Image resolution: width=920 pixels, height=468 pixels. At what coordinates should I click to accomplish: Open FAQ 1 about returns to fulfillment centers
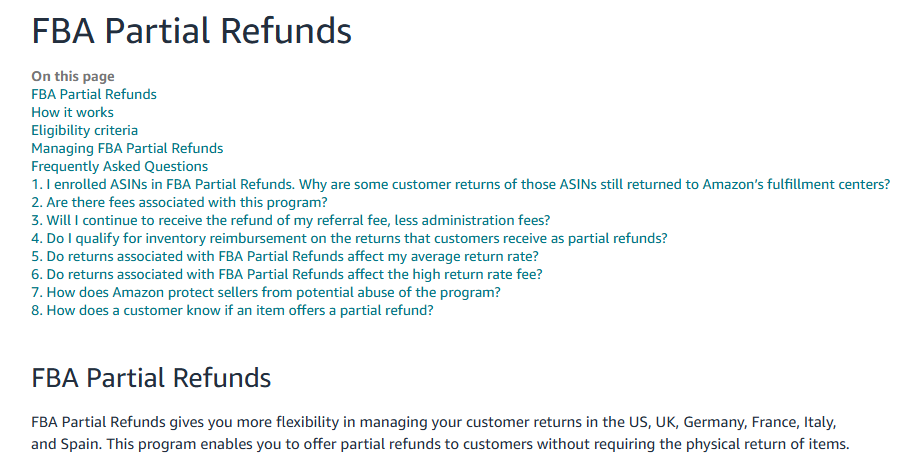pyautogui.click(x=460, y=184)
